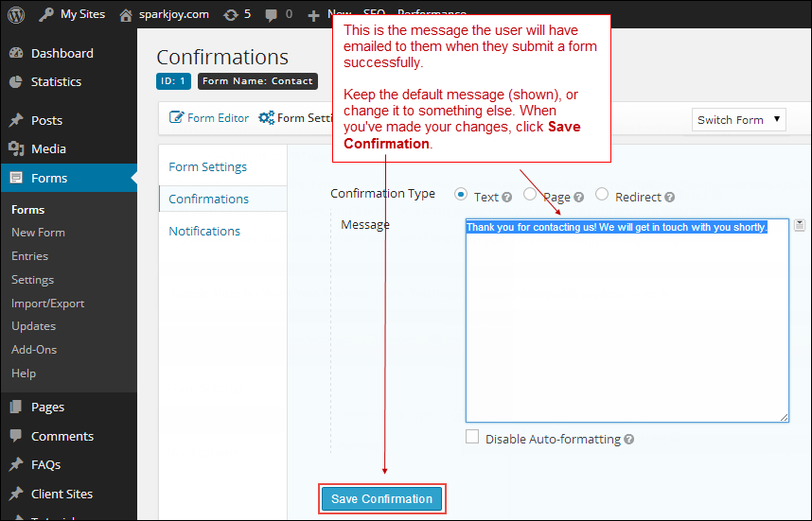Click the sparkjoy.com home icon
Viewport: 812px width, 521px height.
126,15
